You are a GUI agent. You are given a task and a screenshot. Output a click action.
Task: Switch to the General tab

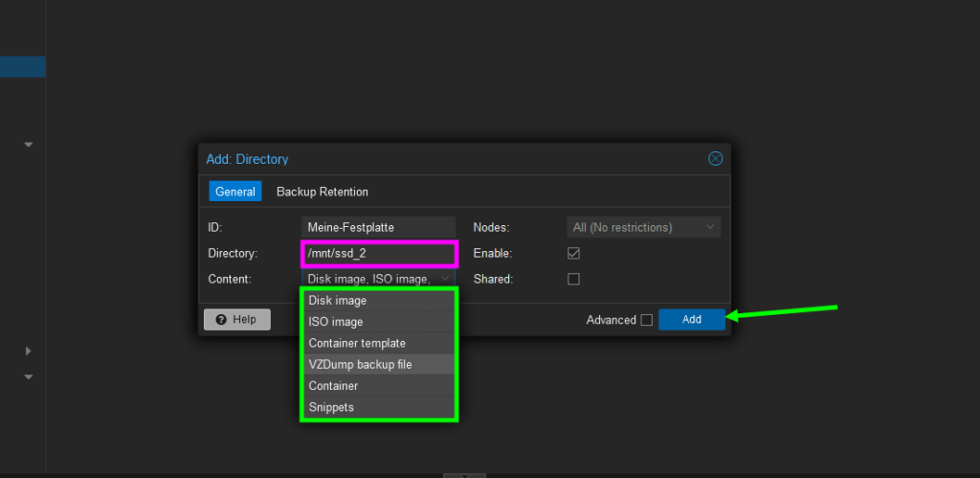point(234,192)
